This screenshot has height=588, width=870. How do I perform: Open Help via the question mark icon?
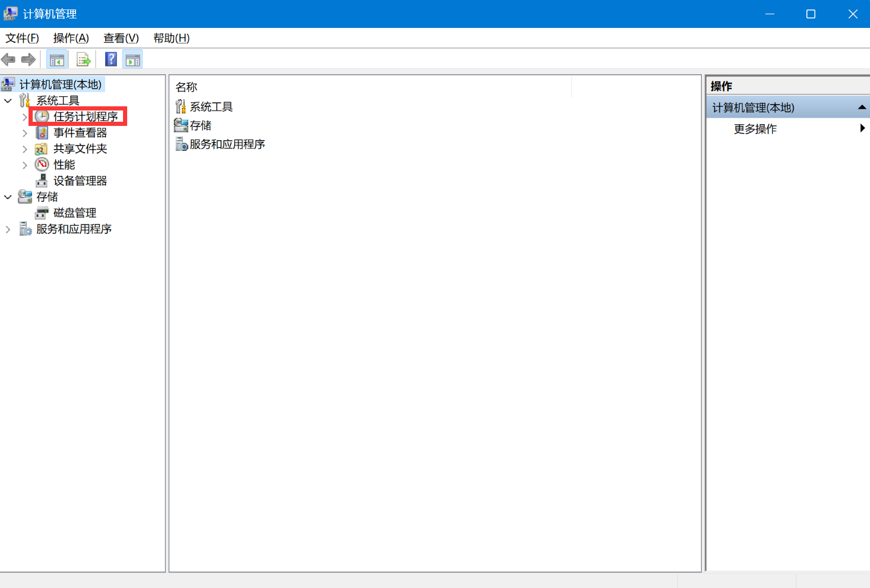(111, 59)
